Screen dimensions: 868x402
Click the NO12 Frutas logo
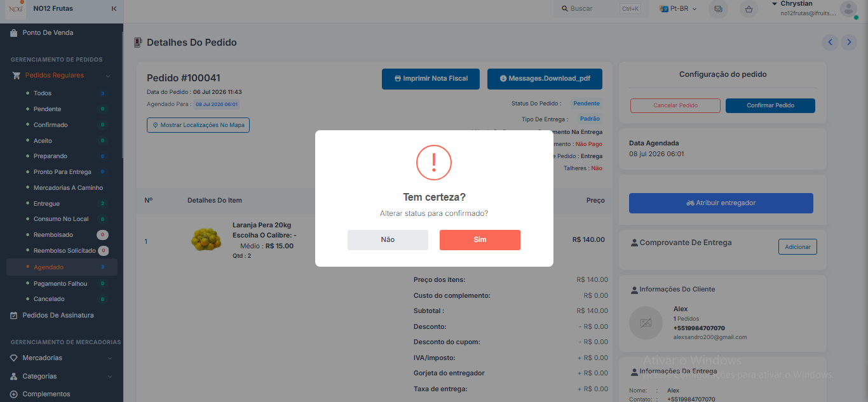click(15, 9)
